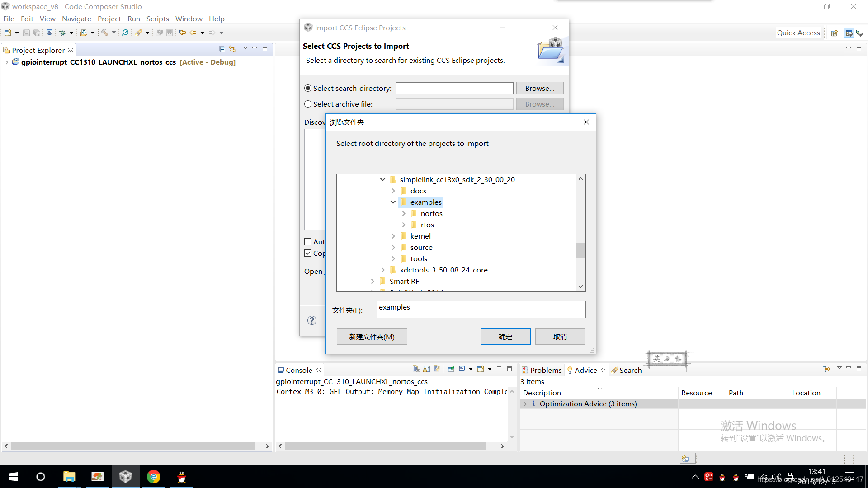The width and height of the screenshot is (868, 488).
Task: Expand the rtos folder
Action: 404,225
